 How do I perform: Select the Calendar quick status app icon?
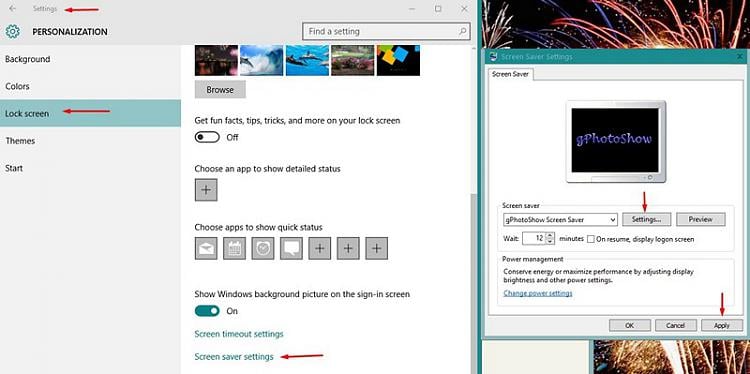pyautogui.click(x=234, y=248)
